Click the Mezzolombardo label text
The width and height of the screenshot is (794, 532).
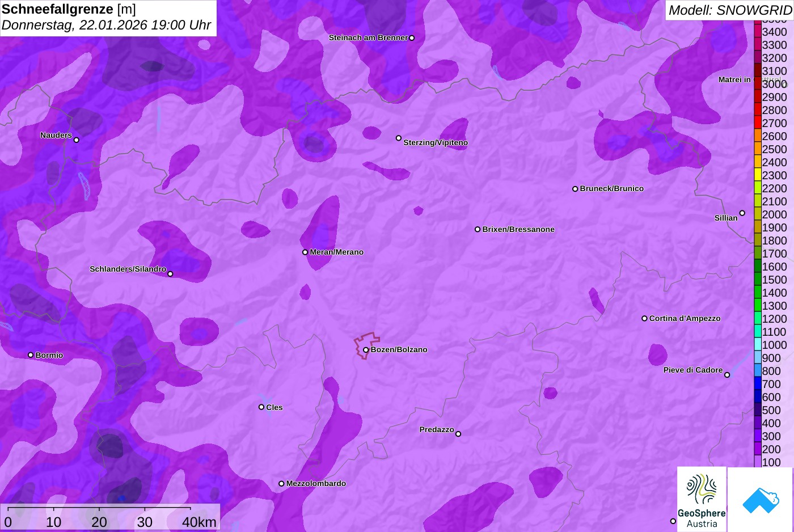(x=316, y=483)
